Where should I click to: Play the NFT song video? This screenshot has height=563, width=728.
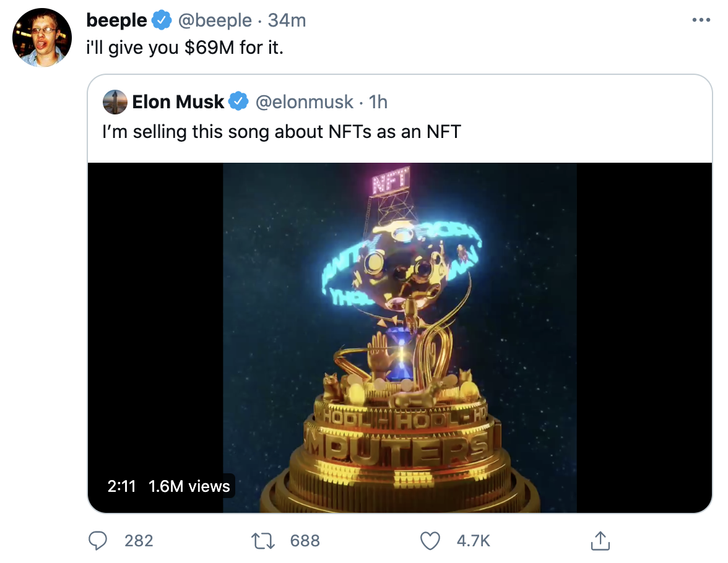[x=400, y=337]
